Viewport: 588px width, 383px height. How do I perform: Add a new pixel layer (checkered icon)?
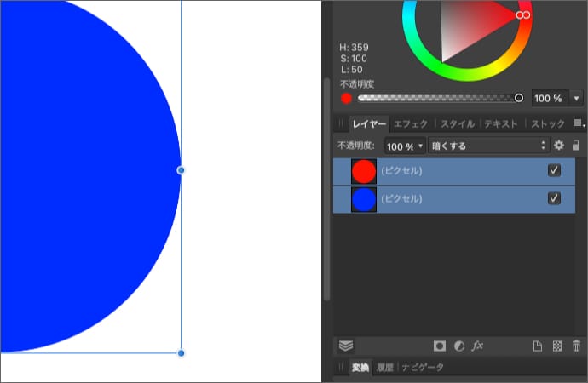coord(557,346)
